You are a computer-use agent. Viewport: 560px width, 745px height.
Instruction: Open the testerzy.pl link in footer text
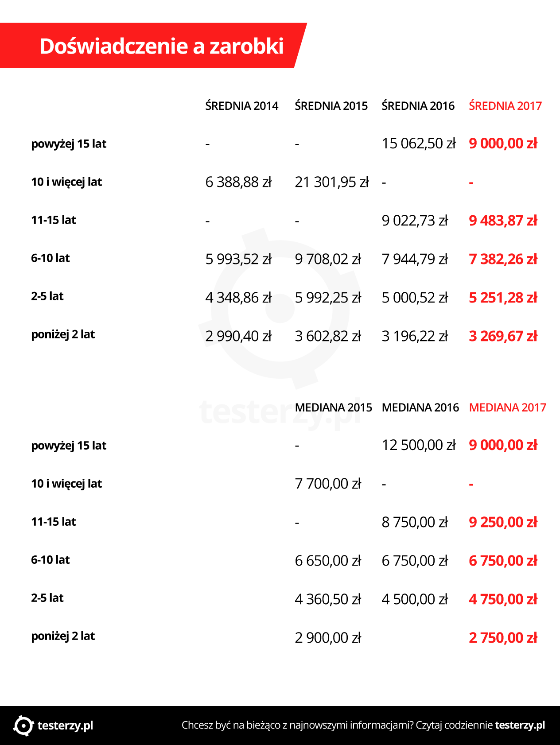point(520,726)
